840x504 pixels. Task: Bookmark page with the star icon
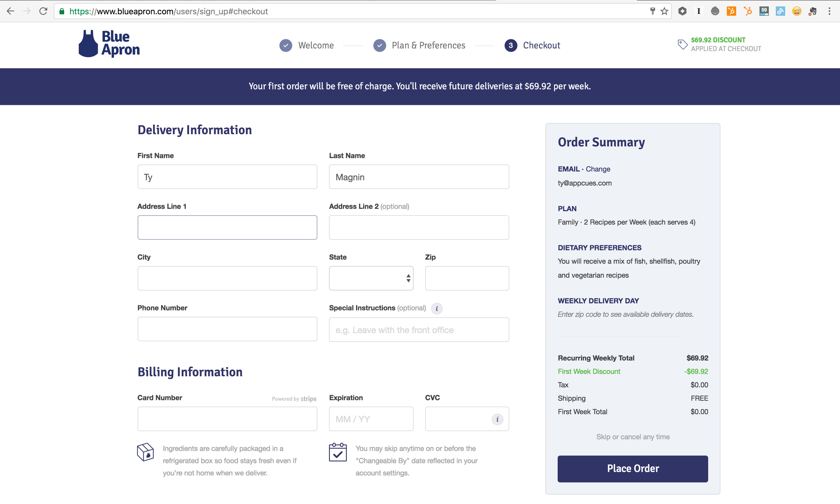tap(664, 12)
